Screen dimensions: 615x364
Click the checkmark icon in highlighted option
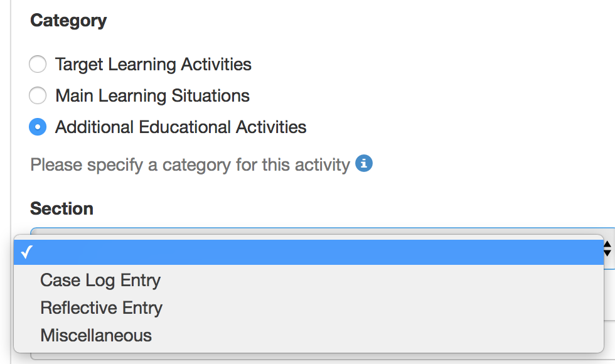pyautogui.click(x=26, y=252)
